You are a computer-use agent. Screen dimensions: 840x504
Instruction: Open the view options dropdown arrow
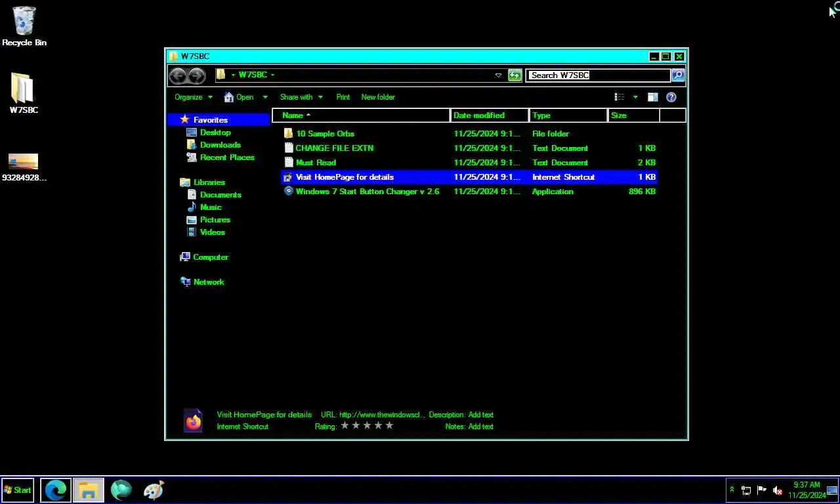click(635, 97)
